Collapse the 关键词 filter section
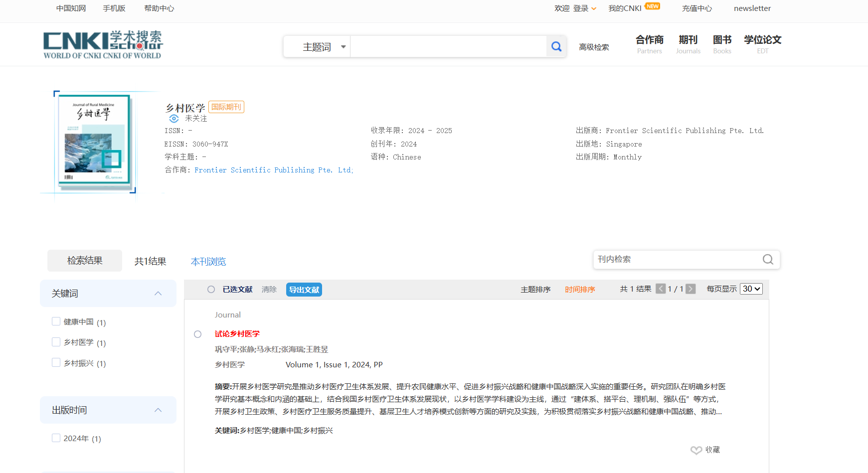 coord(158,294)
